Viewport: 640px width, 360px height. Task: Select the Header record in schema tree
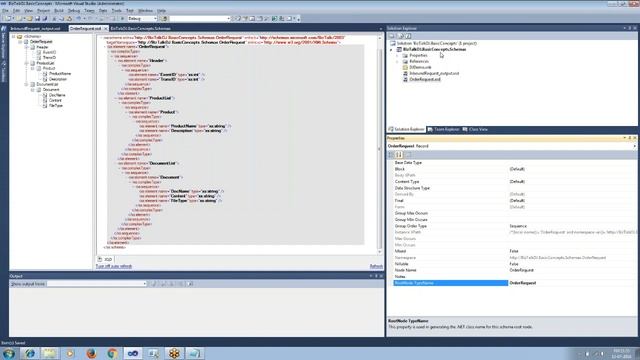[x=42, y=47]
